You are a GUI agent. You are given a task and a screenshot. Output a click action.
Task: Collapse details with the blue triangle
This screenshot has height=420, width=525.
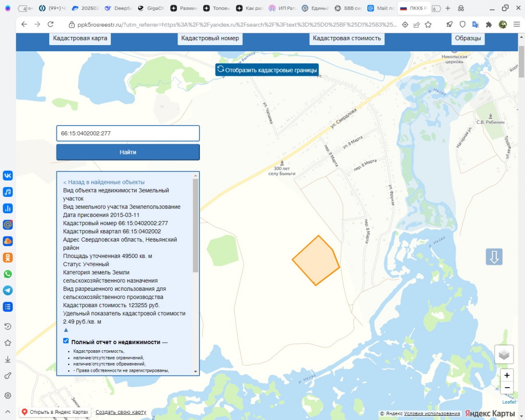[66, 330]
